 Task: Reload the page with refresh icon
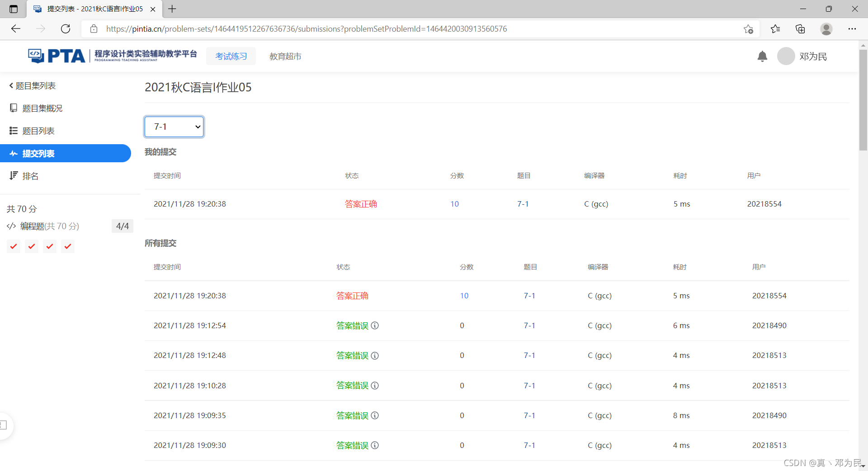pos(66,29)
